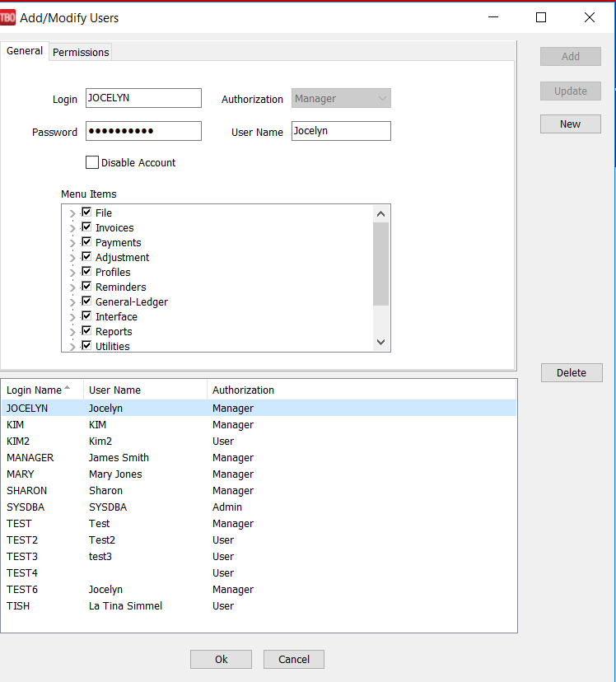Select the TEST2 login row

pos(259,540)
